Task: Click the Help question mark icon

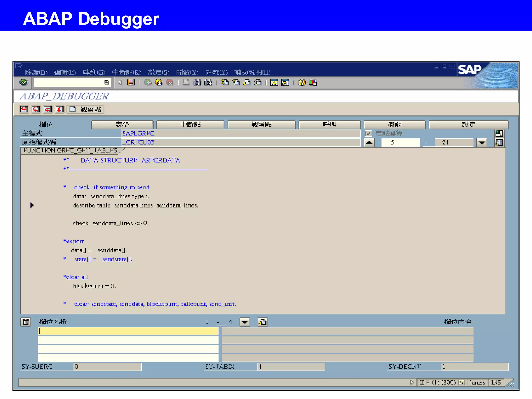Action: point(302,83)
